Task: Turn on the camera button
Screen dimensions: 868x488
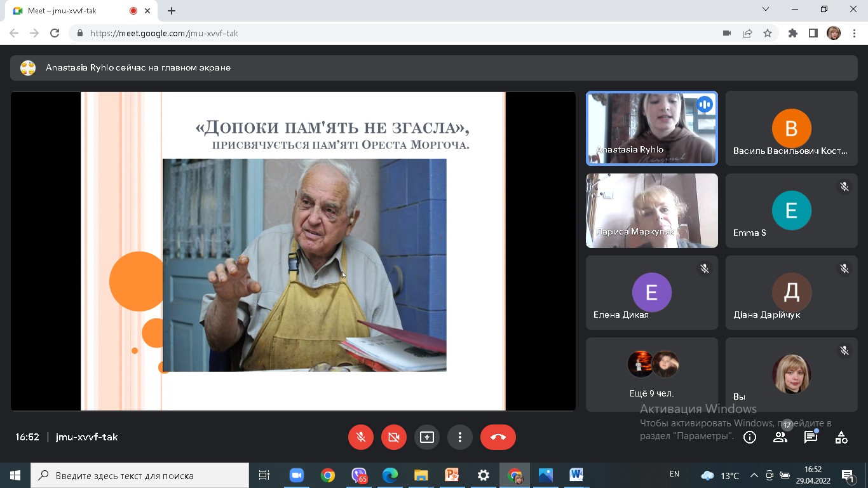Action: (x=393, y=437)
